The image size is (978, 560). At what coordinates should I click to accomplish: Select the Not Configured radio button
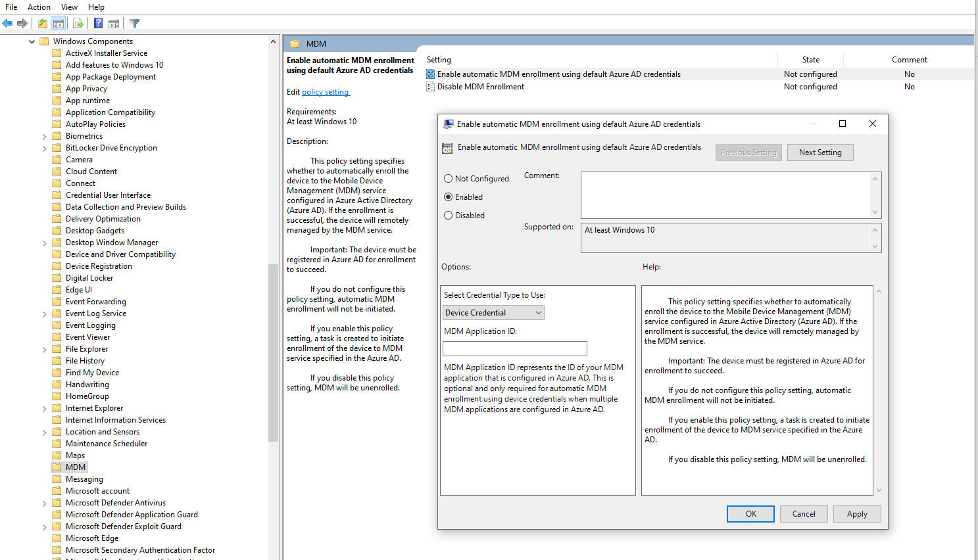(448, 178)
